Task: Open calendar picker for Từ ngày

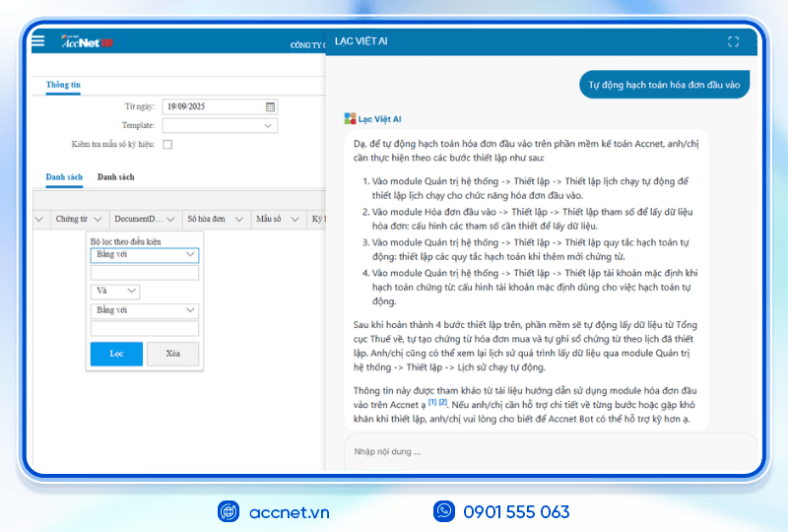Action: [270, 106]
